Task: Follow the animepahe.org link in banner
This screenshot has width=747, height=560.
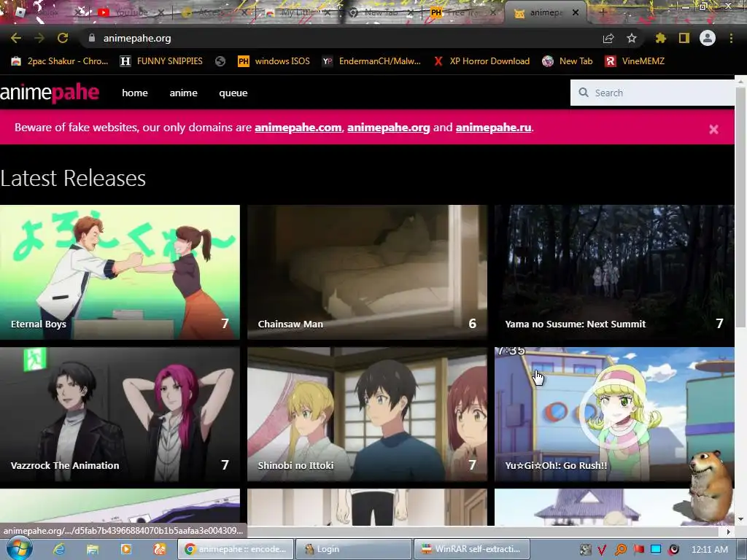Action: click(x=388, y=127)
